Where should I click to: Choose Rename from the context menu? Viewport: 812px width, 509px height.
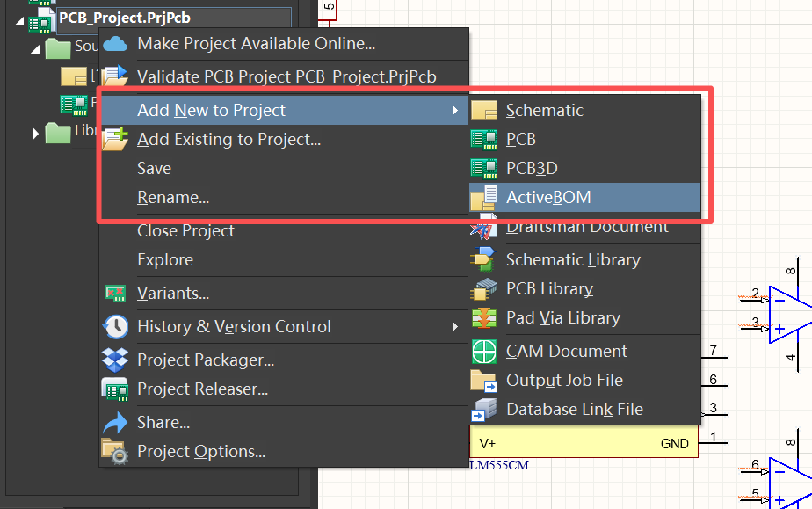click(284, 197)
